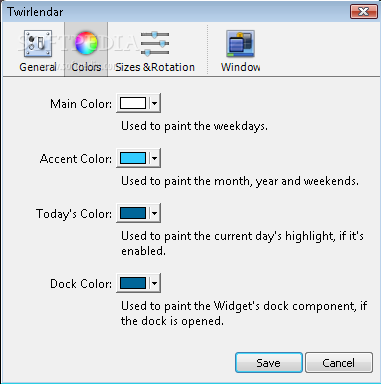This screenshot has width=381, height=384.
Task: Click the Twirlendar title bar
Action: tap(173, 12)
